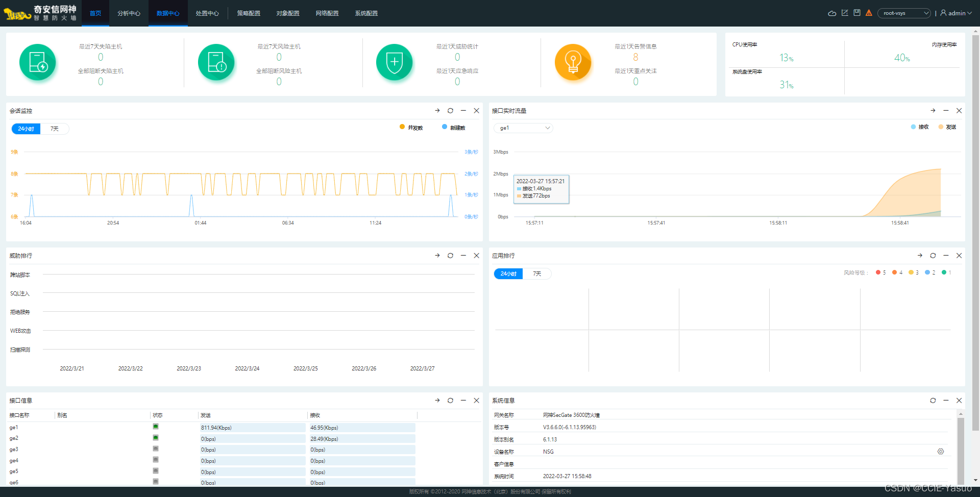The image size is (980, 497).
Task: Click the cloud icon in the top bar
Action: (832, 13)
